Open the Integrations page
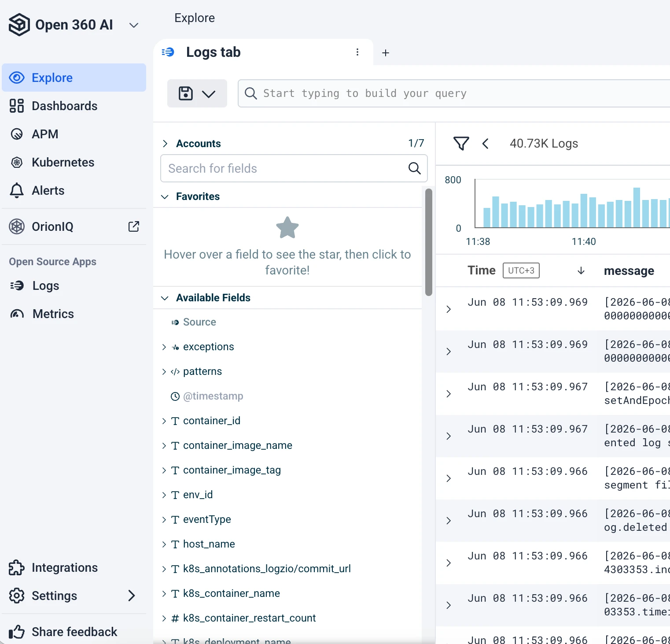 tap(74, 567)
